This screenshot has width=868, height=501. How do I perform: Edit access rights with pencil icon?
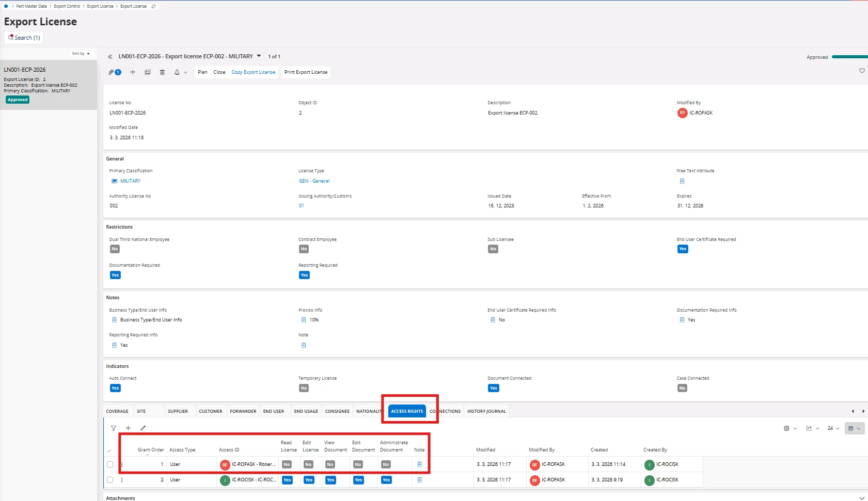(x=143, y=428)
